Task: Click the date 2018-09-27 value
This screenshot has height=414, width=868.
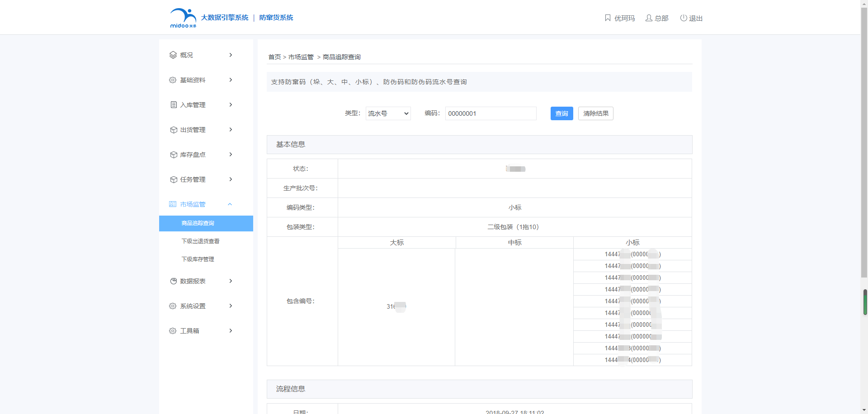Action: 515,412
